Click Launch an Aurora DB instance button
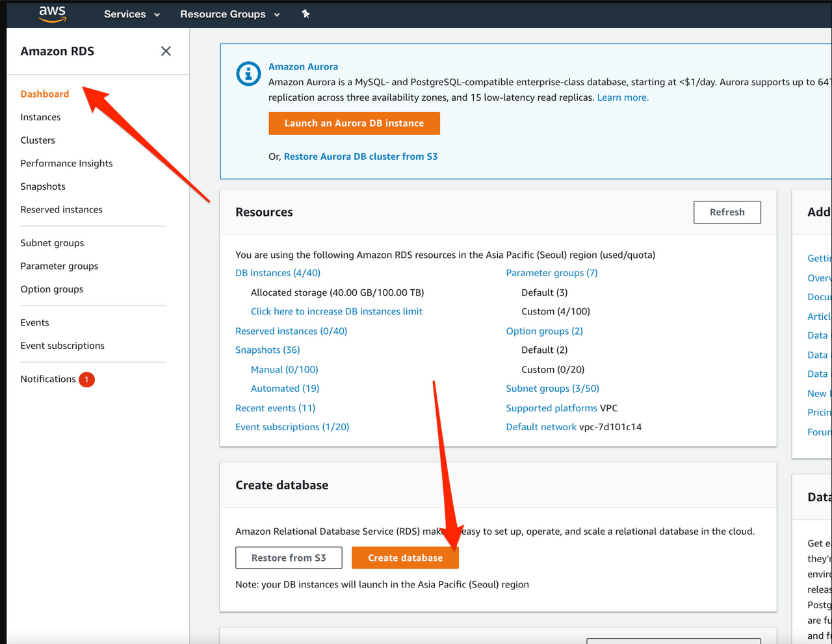The height and width of the screenshot is (644, 832). coord(354,123)
